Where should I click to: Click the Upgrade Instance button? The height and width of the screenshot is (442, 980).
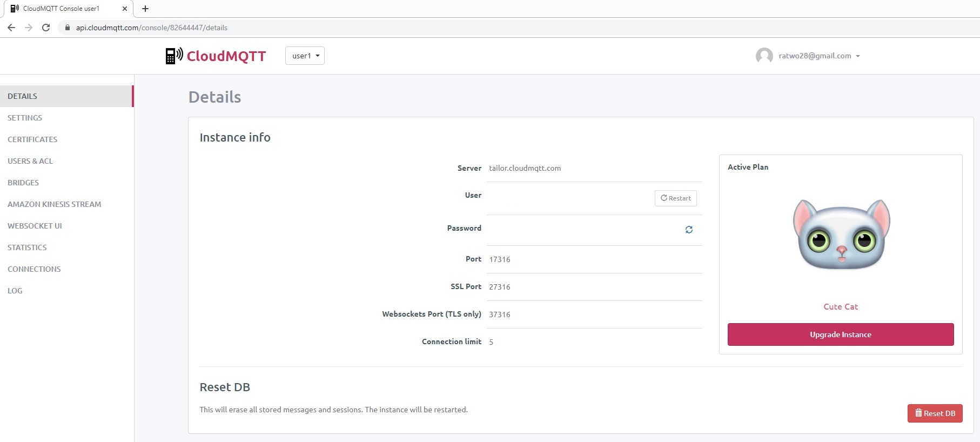tap(840, 334)
